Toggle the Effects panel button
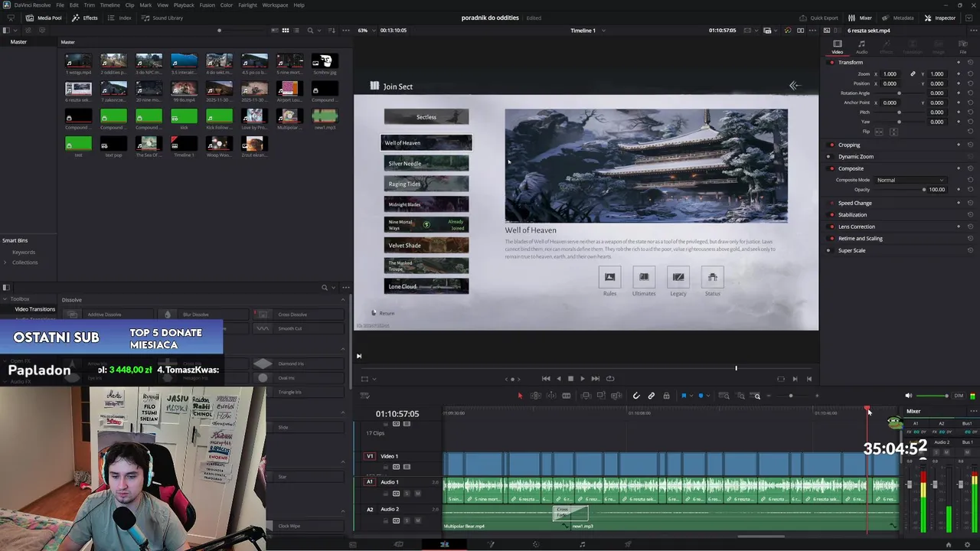 click(x=85, y=18)
